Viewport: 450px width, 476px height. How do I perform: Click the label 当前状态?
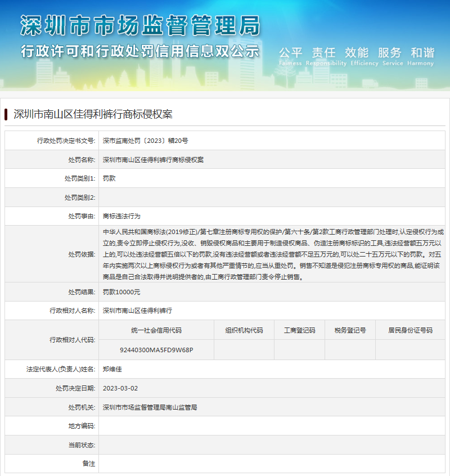coord(82,446)
